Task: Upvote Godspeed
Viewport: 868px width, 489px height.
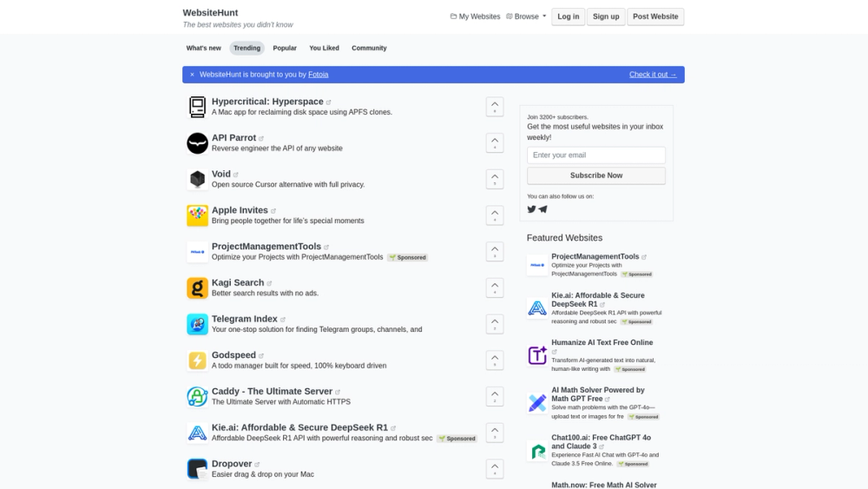Action: tap(495, 360)
